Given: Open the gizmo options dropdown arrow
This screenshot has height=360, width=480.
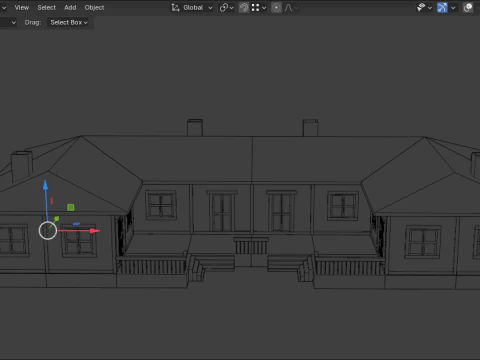Looking at the screenshot, I should click(453, 7).
